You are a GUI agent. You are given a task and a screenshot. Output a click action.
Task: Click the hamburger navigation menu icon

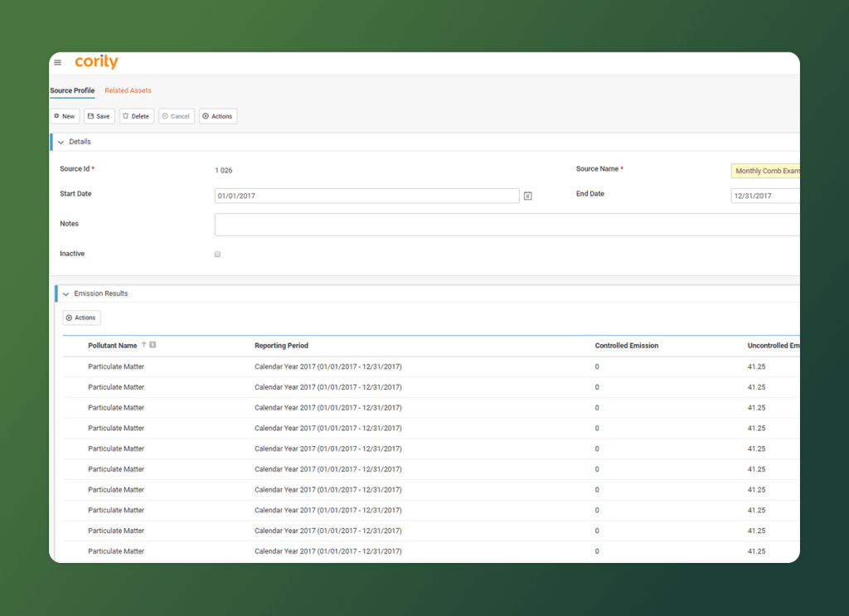point(57,62)
